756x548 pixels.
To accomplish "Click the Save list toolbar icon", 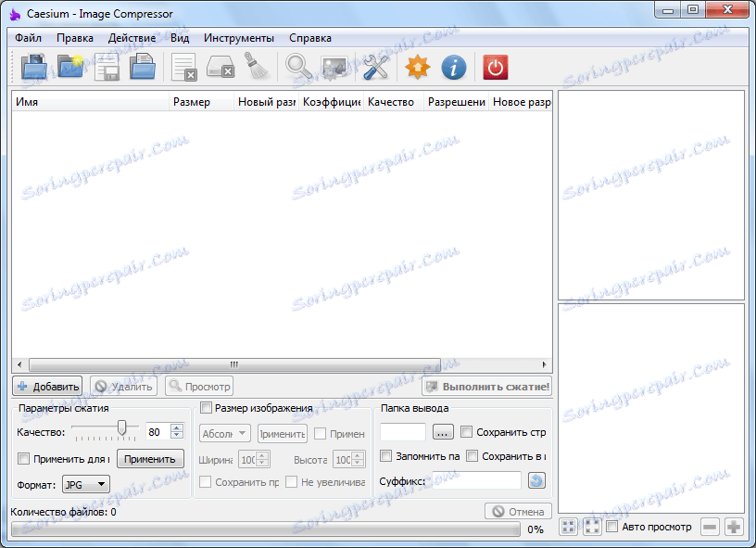I will pyautogui.click(x=107, y=67).
